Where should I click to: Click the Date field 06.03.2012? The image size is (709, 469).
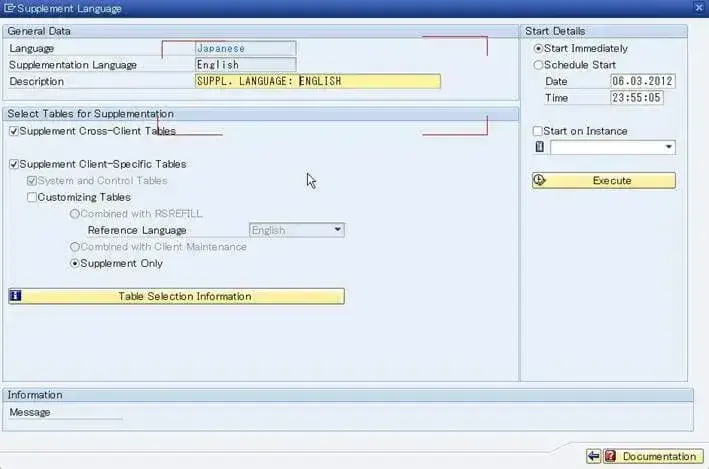[643, 81]
